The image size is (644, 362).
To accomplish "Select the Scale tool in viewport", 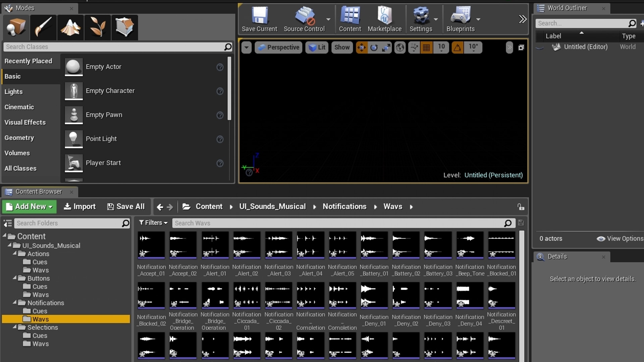I will [x=386, y=47].
